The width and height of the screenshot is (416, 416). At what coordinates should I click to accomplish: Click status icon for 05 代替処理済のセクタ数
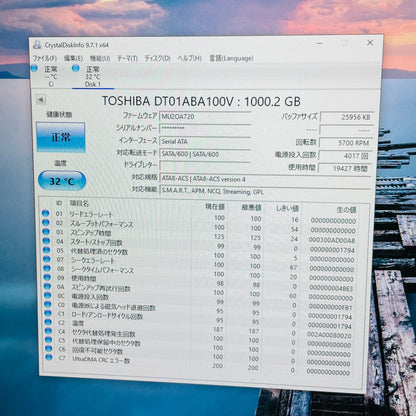click(x=47, y=250)
